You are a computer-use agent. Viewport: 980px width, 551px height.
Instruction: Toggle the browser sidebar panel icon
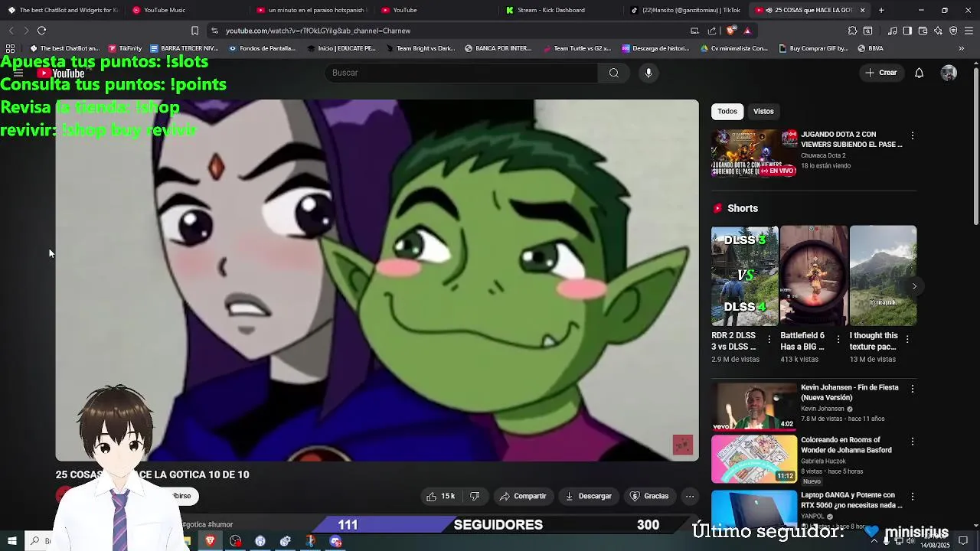click(x=907, y=31)
